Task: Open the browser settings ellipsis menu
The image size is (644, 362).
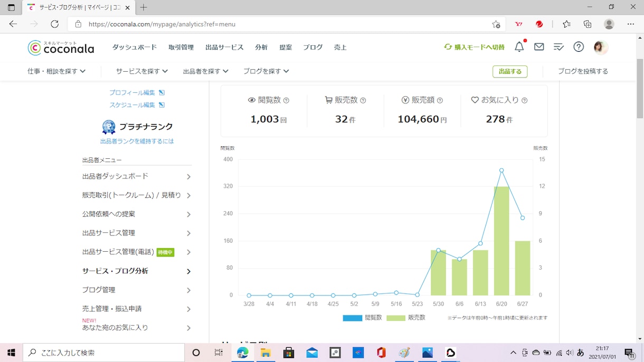Action: (x=631, y=24)
